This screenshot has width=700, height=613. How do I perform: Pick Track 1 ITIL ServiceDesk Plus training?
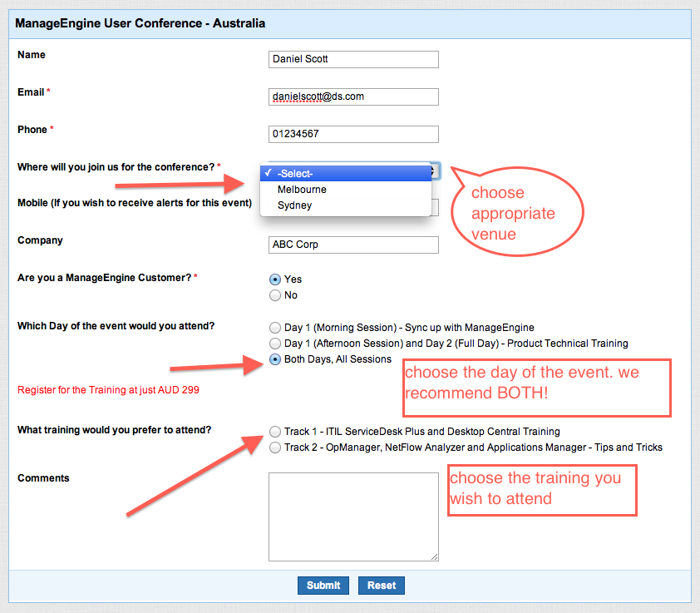click(x=275, y=432)
